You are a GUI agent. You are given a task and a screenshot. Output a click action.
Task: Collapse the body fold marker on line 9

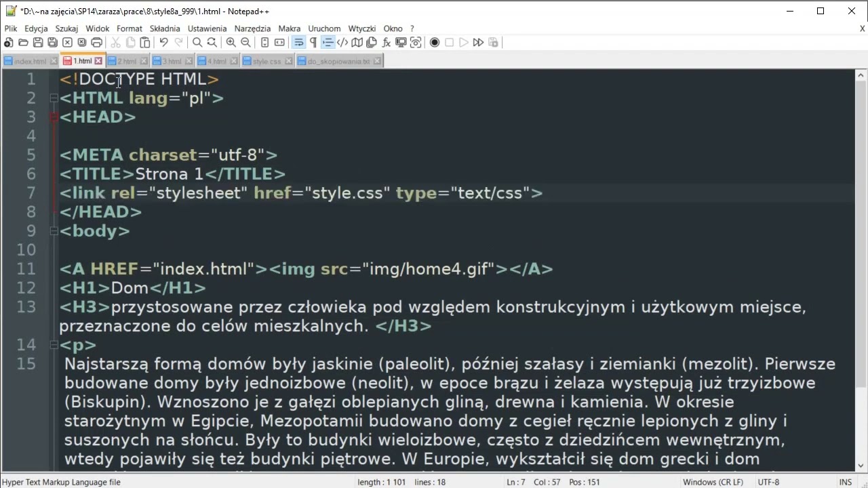tap(54, 231)
